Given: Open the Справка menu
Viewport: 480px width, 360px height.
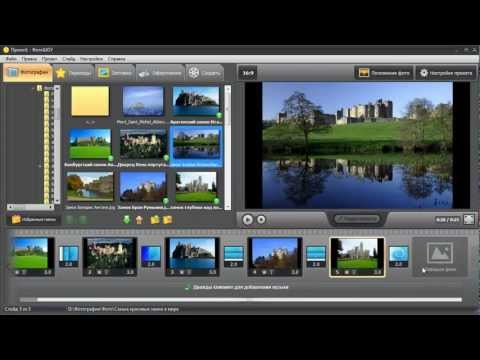Looking at the screenshot, I should point(116,59).
